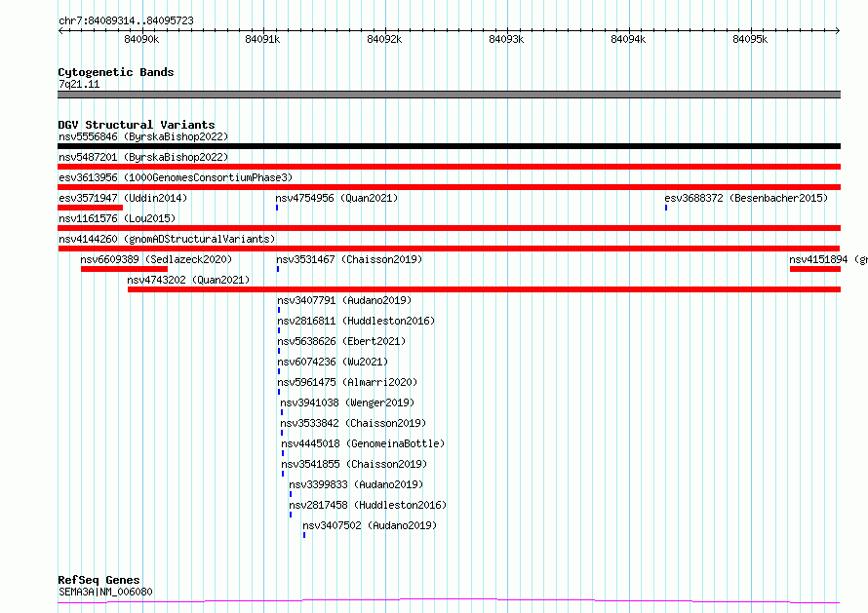
Task: Click the blue marker under nsv3533842
Action: pos(282,434)
